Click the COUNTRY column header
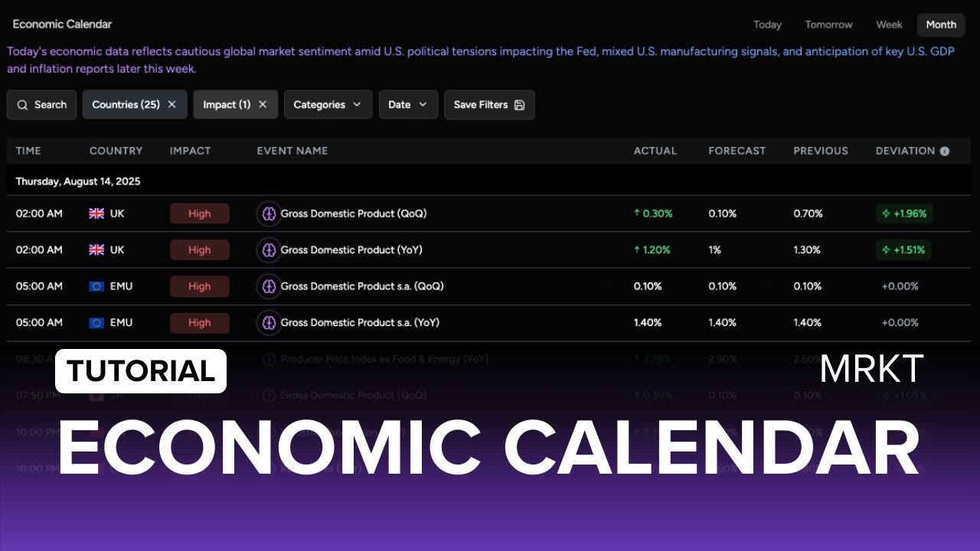Viewport: 980px width, 551px height. tap(116, 151)
